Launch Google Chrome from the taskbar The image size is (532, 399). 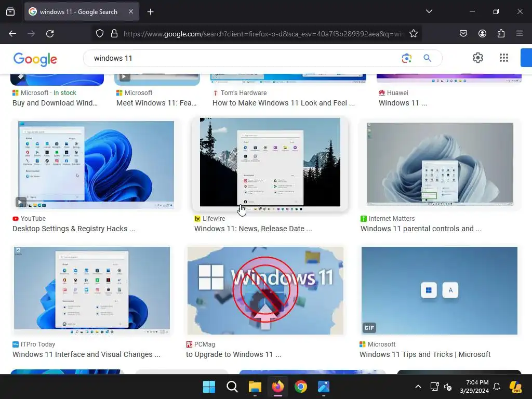pyautogui.click(x=301, y=387)
